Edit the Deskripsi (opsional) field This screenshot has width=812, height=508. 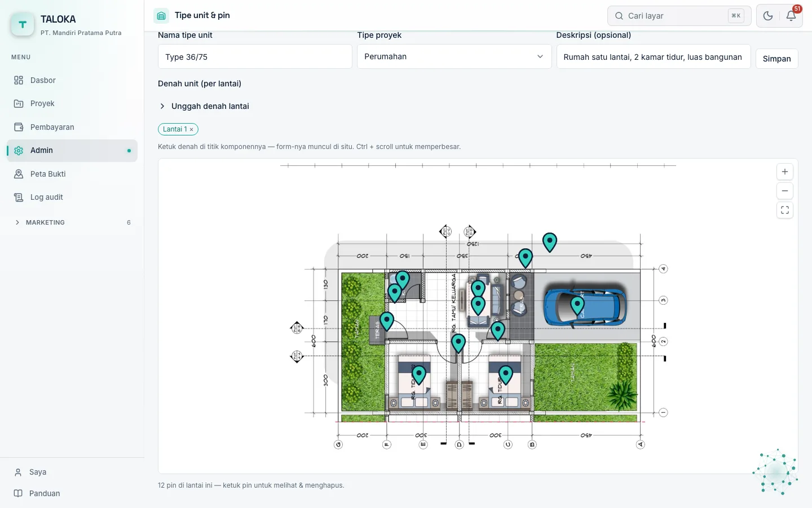pos(654,57)
